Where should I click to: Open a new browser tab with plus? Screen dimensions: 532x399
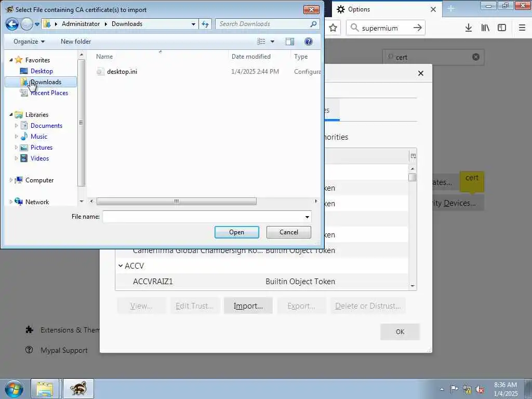[451, 8]
